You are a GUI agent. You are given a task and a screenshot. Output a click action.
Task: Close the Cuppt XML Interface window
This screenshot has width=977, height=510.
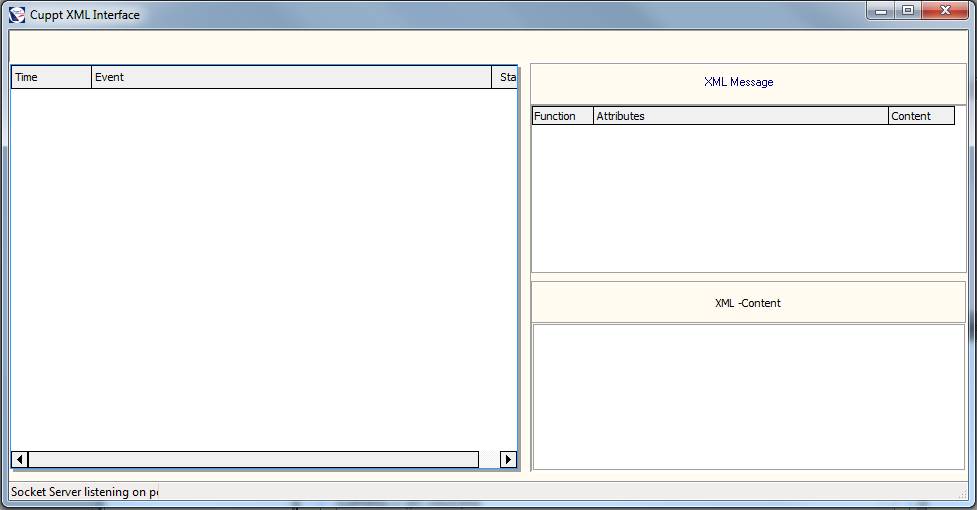point(945,10)
